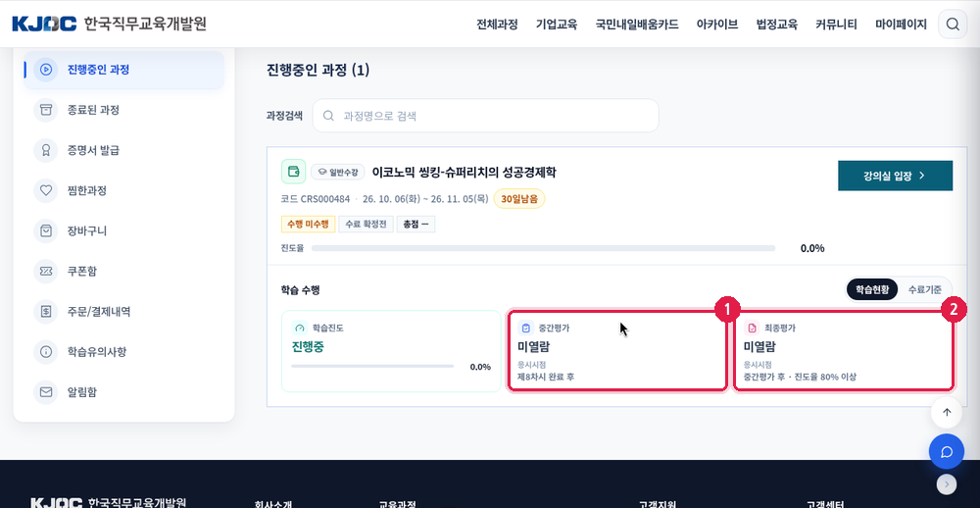The image size is (980, 508).
Task: Click the play icon beside 진행중인 과정
Action: (x=46, y=70)
